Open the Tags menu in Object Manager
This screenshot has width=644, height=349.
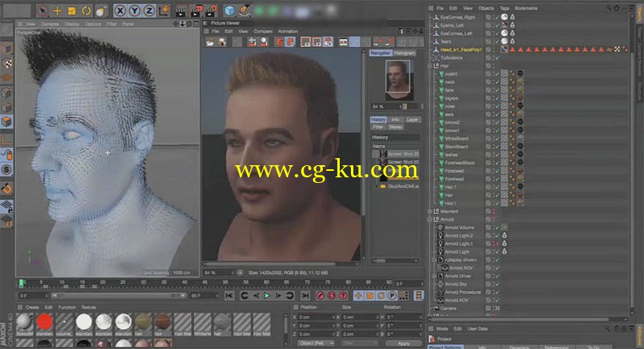505,8
